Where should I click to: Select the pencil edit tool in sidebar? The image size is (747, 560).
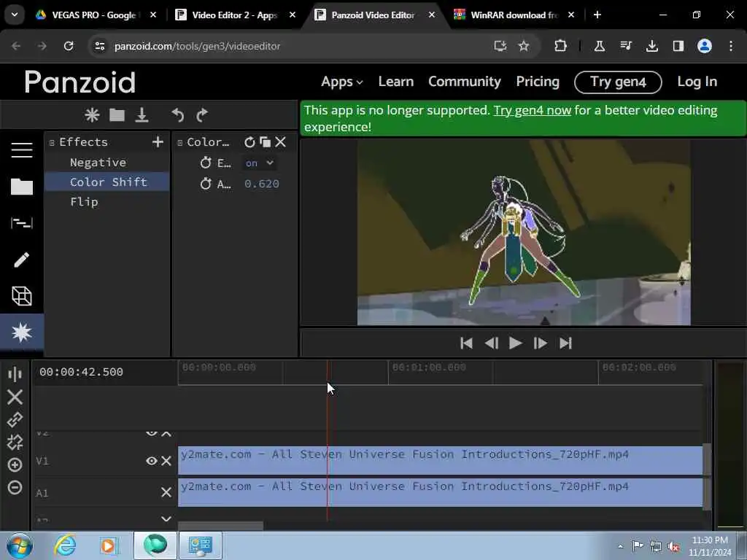[x=22, y=260]
